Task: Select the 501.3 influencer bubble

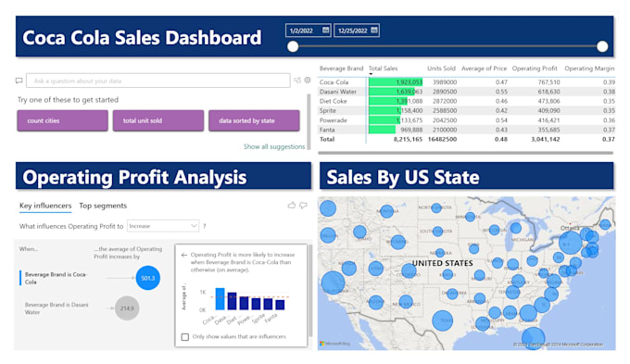Action: (148, 278)
